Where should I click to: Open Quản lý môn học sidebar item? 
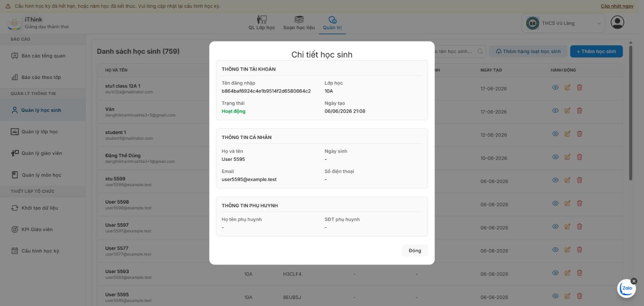[43, 175]
